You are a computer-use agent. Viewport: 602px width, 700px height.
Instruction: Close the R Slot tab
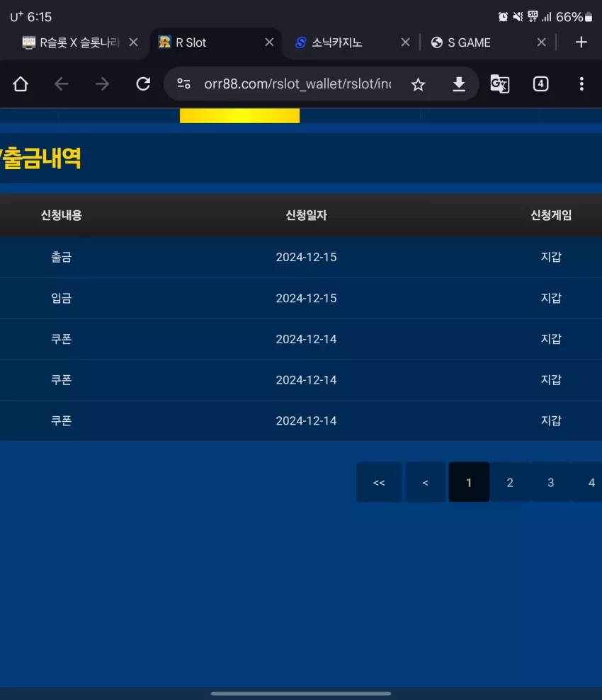[269, 42]
